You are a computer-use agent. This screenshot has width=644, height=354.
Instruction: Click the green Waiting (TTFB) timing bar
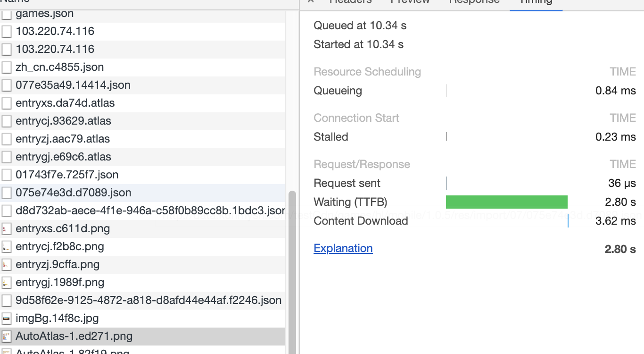506,202
